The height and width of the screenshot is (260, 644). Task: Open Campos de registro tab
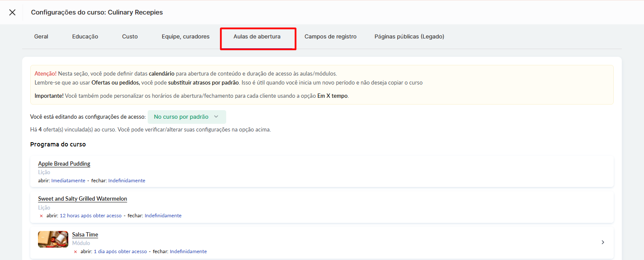[330, 37]
